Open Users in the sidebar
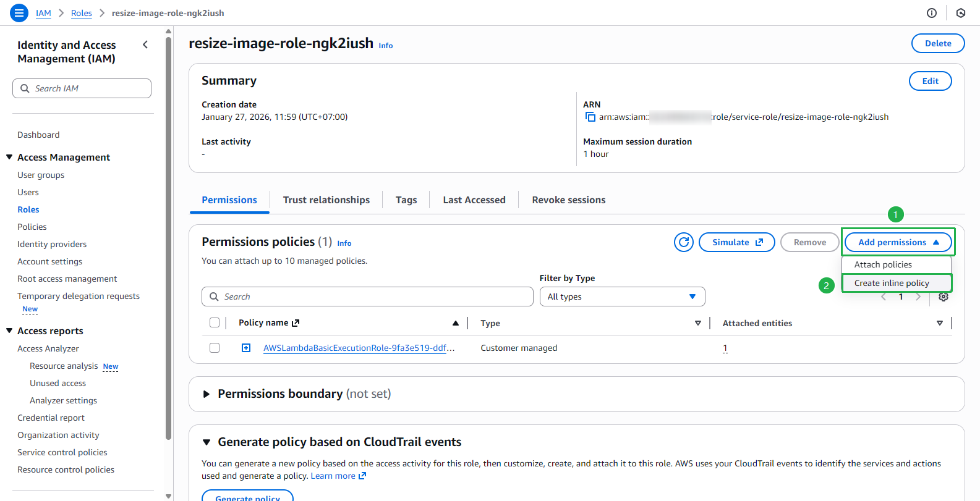Image resolution: width=980 pixels, height=501 pixels. click(28, 192)
